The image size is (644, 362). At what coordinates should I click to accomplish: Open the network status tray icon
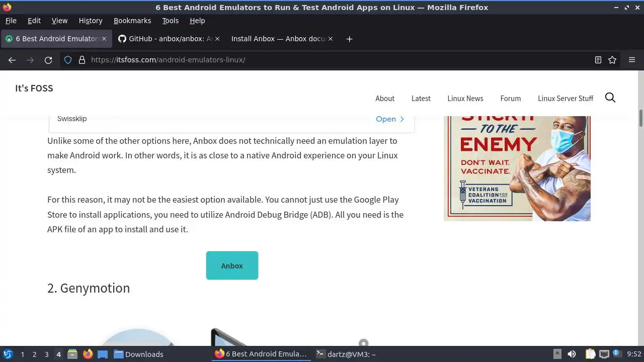(604, 354)
